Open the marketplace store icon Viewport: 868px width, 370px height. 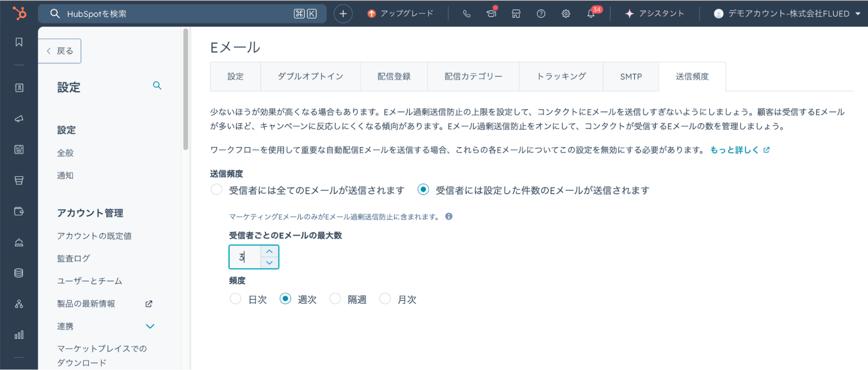pos(516,13)
